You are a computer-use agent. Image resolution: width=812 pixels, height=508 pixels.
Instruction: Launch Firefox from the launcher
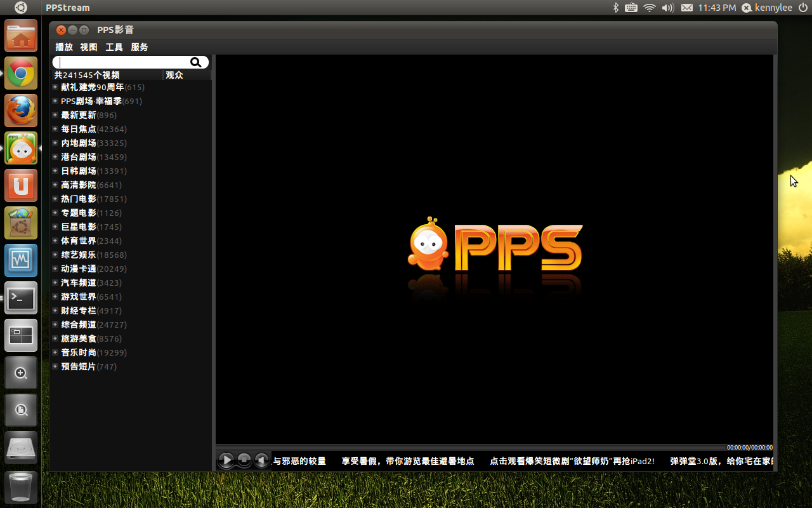pyautogui.click(x=21, y=110)
